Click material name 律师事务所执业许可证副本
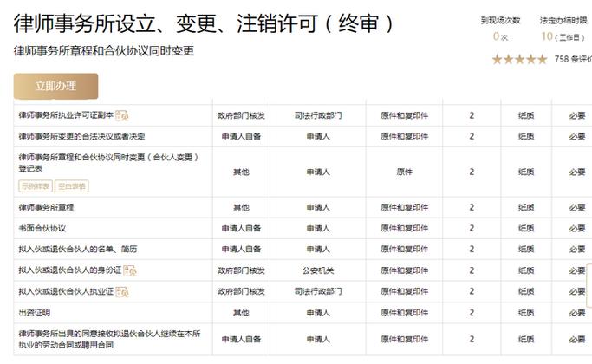 (66, 115)
